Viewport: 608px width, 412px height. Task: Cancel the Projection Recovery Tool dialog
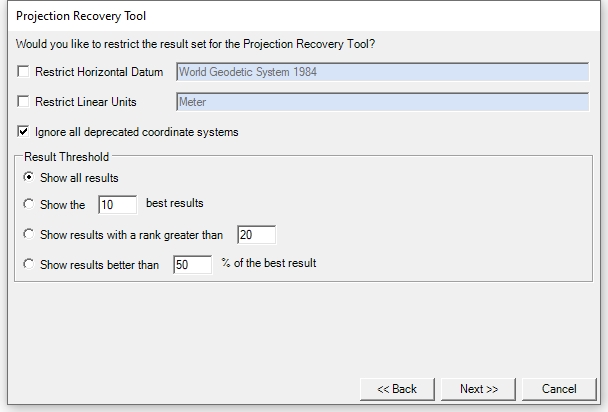[x=559, y=389]
